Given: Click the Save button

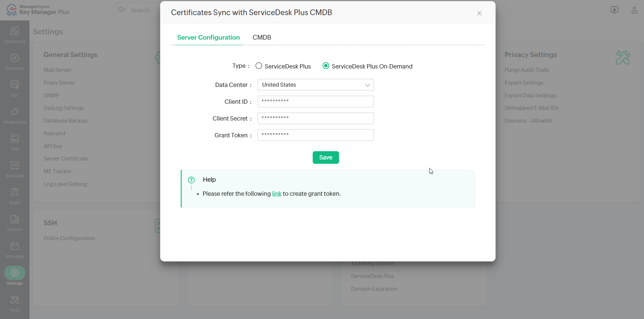Looking at the screenshot, I should (326, 157).
